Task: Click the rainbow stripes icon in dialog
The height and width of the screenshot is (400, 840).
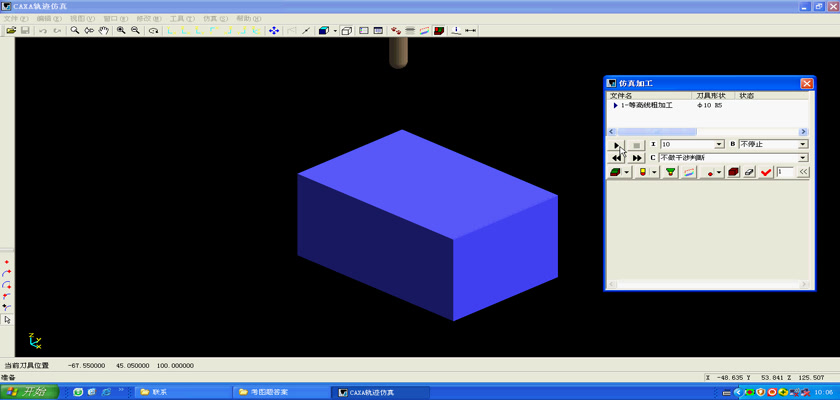Action: (x=688, y=172)
